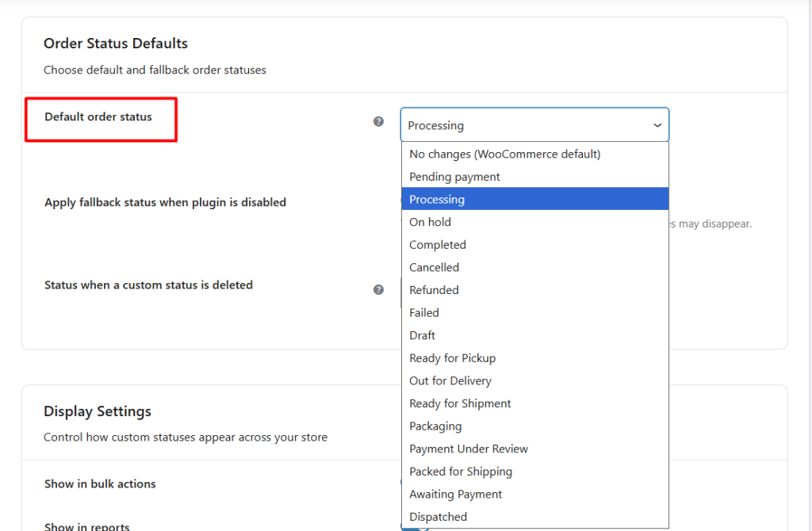Click help icon beside Default order status
Image resolution: width=812 pixels, height=531 pixels.
click(378, 121)
